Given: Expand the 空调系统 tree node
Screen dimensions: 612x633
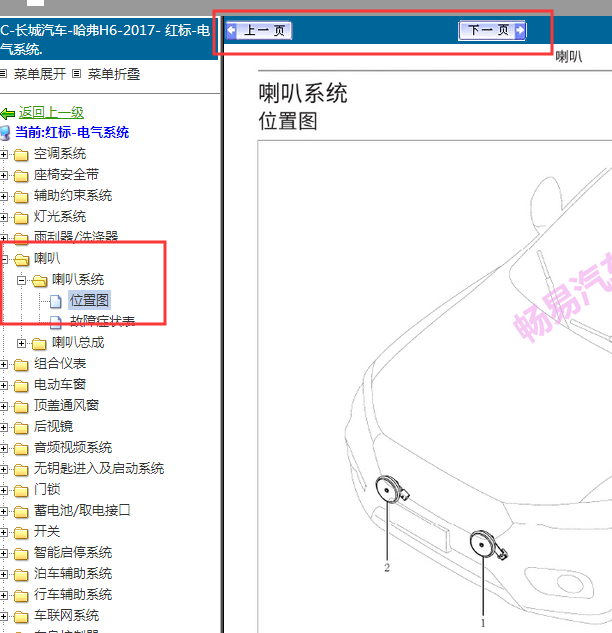Looking at the screenshot, I should click(4, 154).
